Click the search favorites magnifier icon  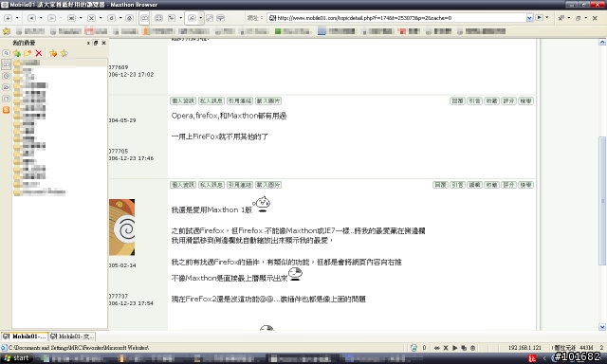coord(7,53)
